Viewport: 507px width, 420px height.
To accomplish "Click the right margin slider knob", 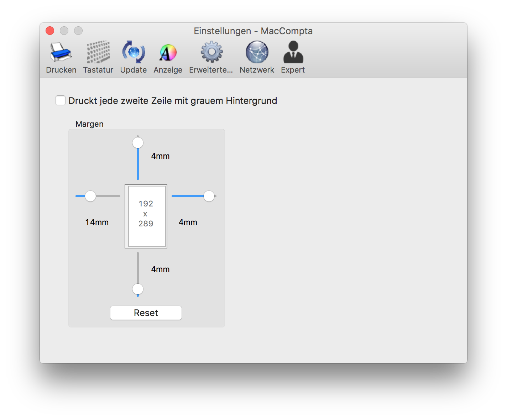I will pyautogui.click(x=209, y=196).
